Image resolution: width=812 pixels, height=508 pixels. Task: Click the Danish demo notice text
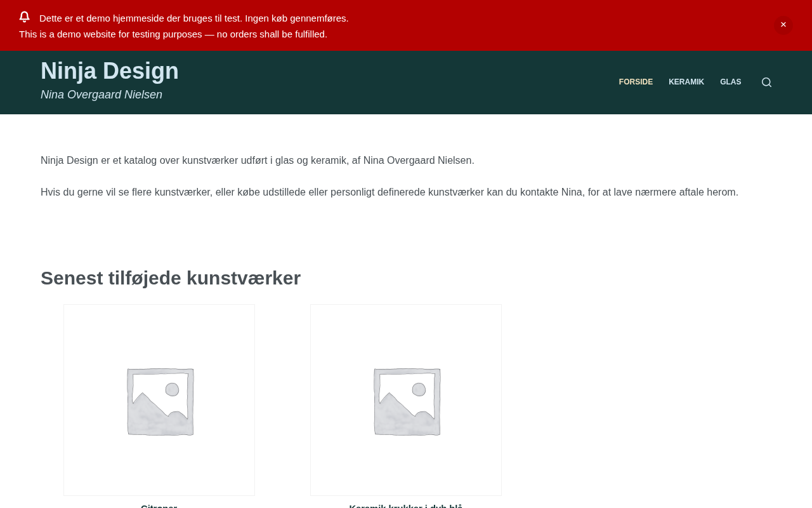[194, 18]
